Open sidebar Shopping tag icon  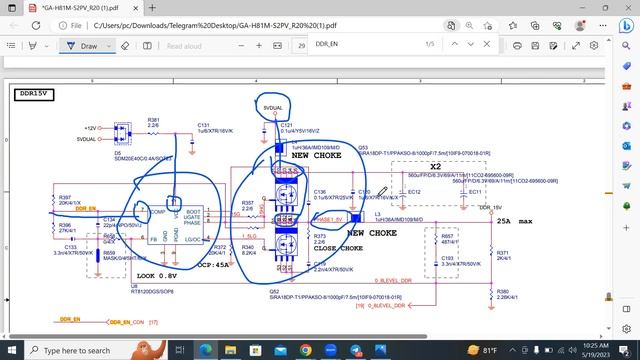pyautogui.click(x=627, y=66)
